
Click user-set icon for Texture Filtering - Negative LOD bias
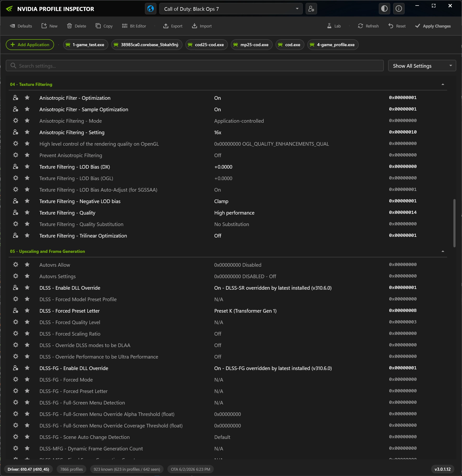click(16, 201)
